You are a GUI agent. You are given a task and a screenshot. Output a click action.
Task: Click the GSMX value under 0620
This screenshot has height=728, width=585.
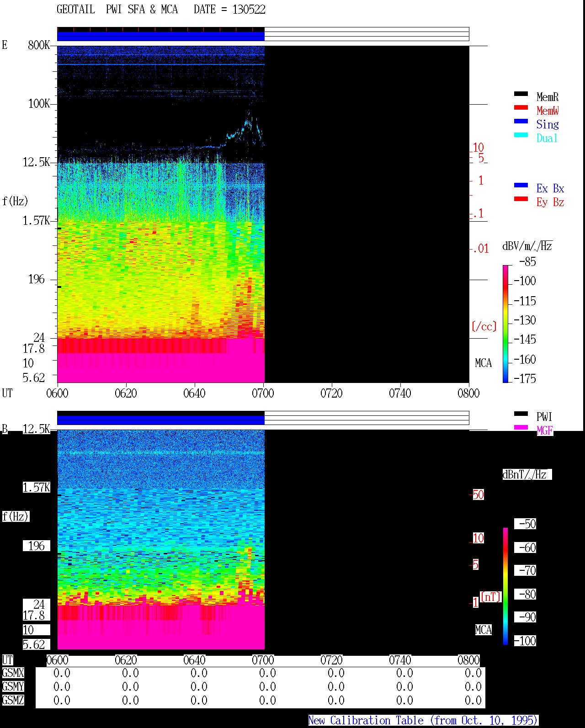[130, 673]
